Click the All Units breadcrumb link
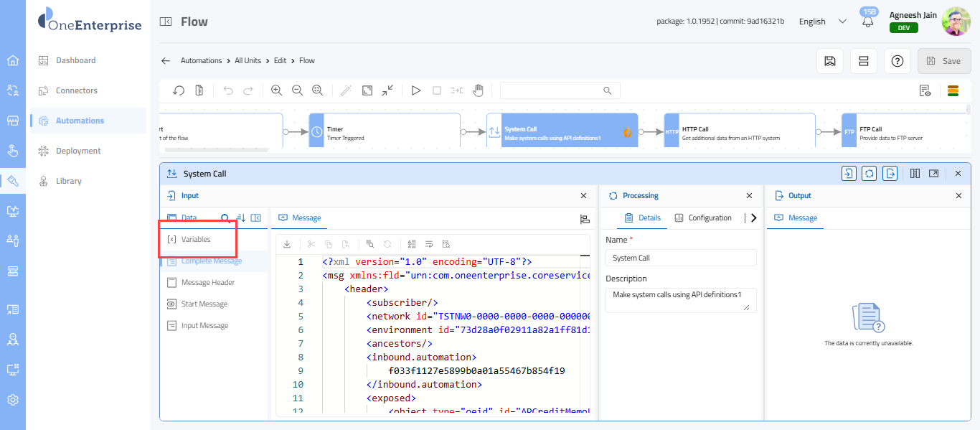Viewport: 980px width, 430px height. pos(248,61)
